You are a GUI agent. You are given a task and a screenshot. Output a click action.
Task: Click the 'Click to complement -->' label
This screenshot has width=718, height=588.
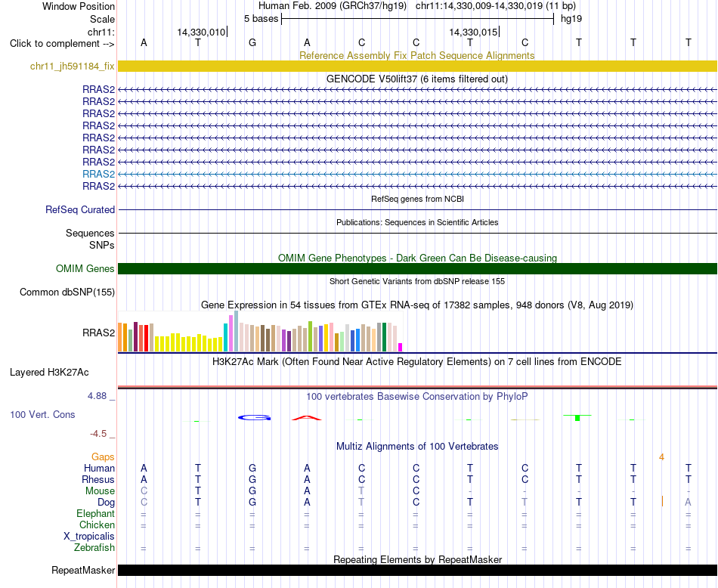pyautogui.click(x=62, y=44)
